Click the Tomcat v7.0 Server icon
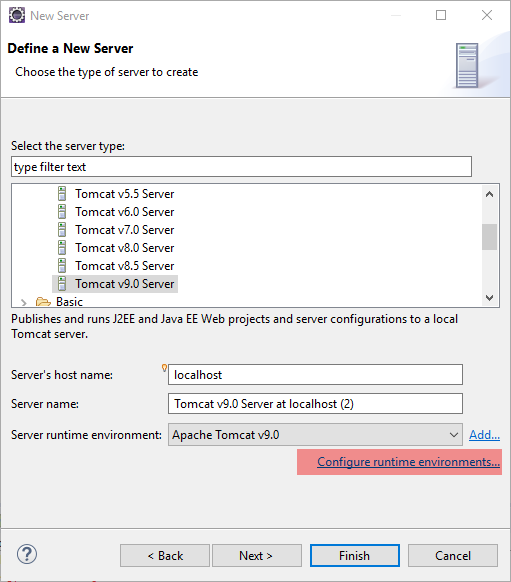Viewport: 511px width, 582px height. [62, 230]
